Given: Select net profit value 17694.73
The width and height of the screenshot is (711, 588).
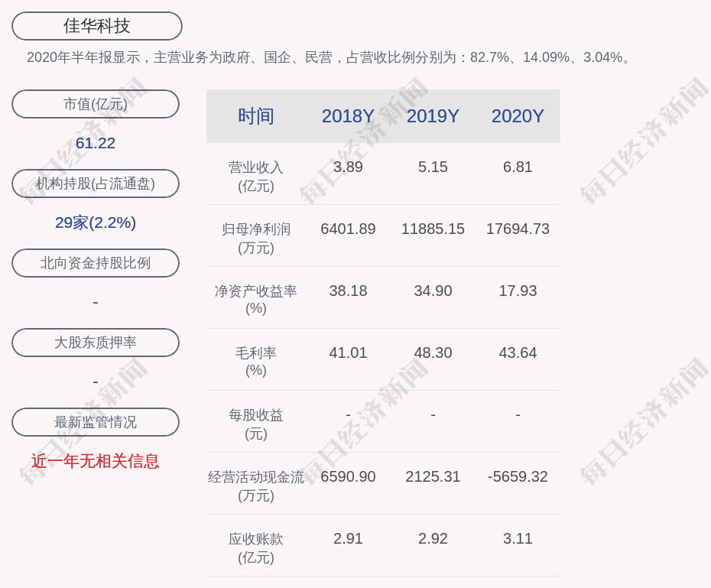Looking at the screenshot, I should point(518,229).
